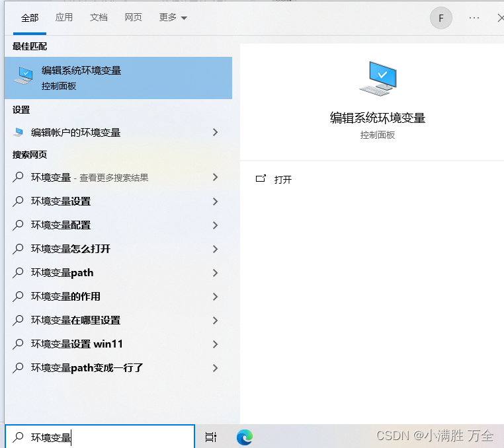The height and width of the screenshot is (448, 504).
Task: Click the icon next to 编辑帐户的环境变量
Action: tap(19, 132)
